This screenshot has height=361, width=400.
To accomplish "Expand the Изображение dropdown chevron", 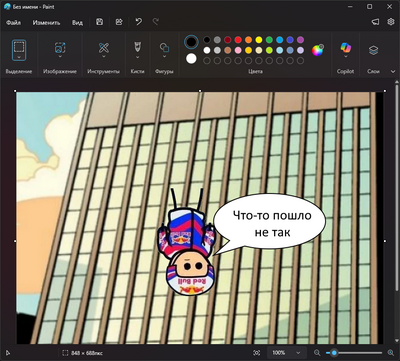I will pyautogui.click(x=60, y=57).
